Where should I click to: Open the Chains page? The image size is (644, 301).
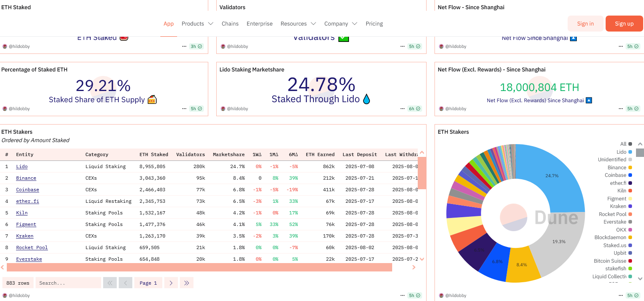click(x=230, y=24)
